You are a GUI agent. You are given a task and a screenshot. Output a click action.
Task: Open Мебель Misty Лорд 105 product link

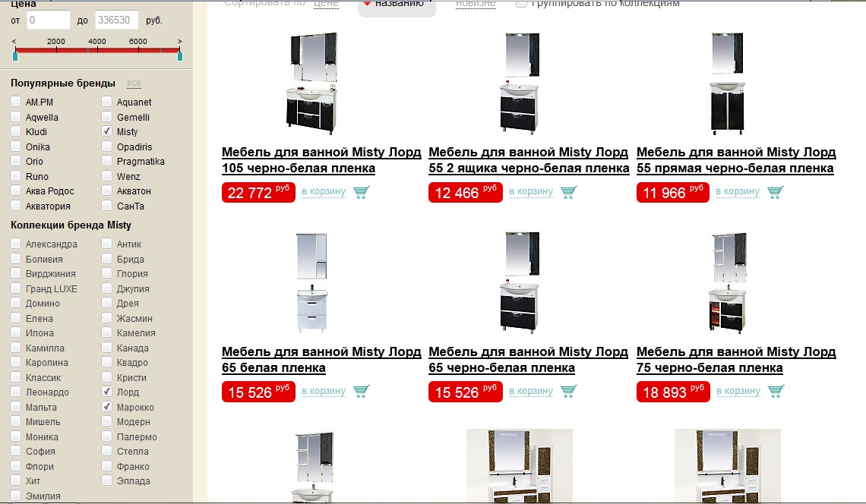point(321,160)
